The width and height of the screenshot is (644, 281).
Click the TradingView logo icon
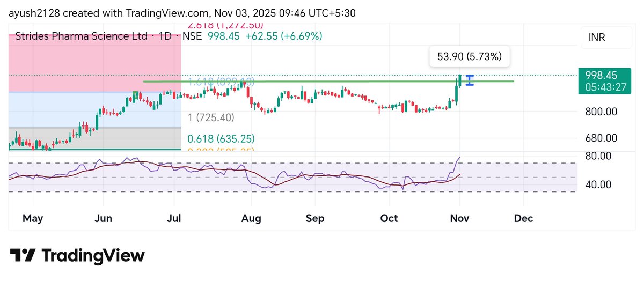click(x=23, y=255)
